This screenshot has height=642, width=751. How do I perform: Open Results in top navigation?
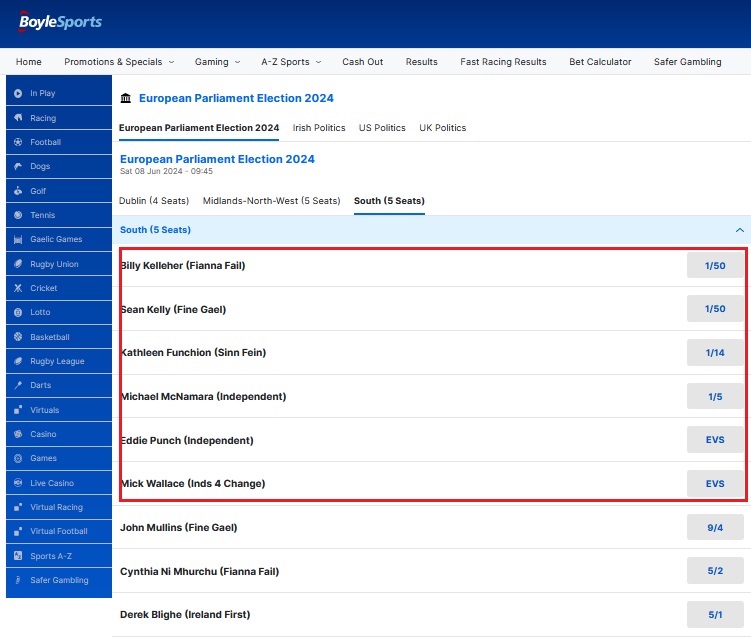coord(421,62)
